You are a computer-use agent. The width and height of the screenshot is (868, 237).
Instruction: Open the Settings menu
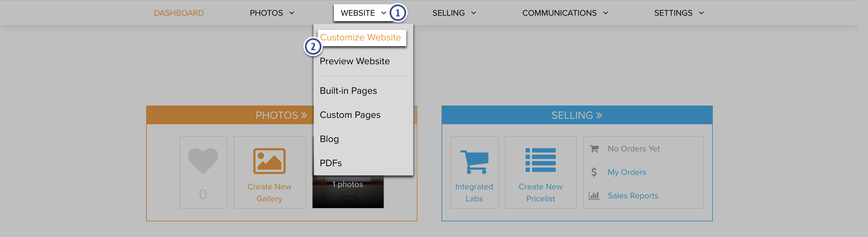(x=673, y=13)
